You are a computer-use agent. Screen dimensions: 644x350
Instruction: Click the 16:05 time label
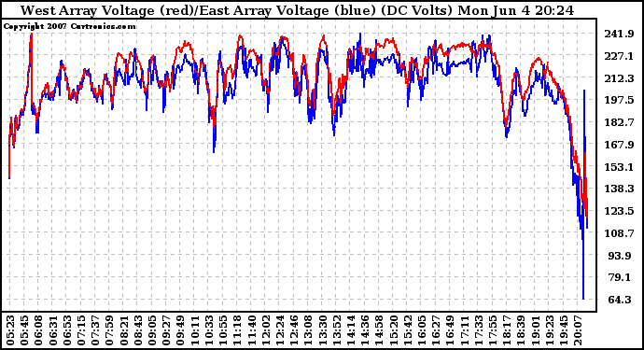422,330
